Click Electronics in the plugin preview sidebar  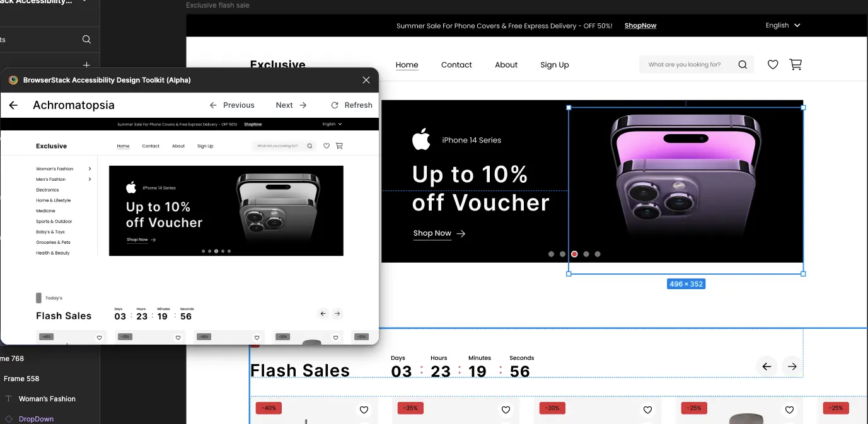[47, 190]
